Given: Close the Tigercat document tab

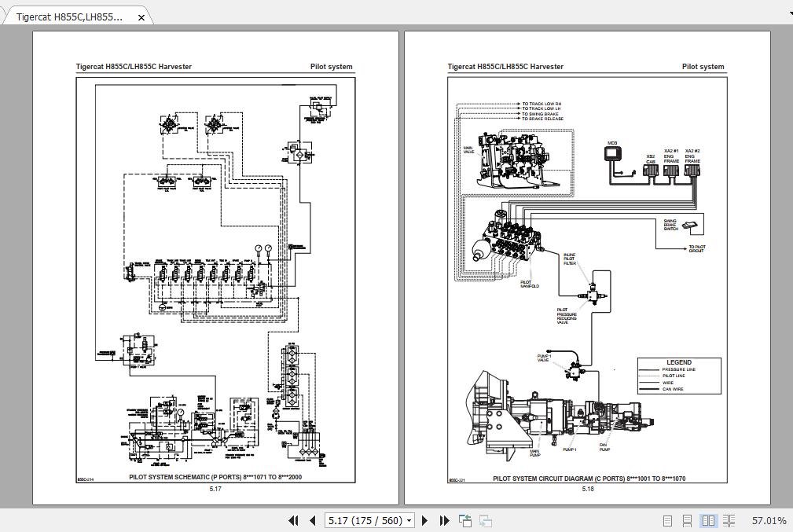Looking at the screenshot, I should (x=141, y=16).
